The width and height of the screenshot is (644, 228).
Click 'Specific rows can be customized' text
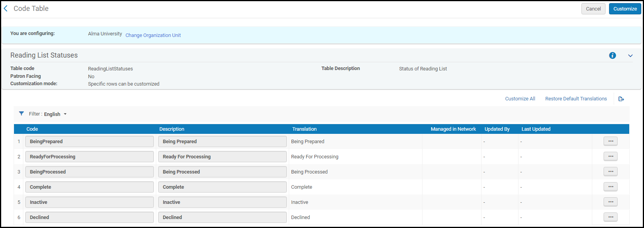[x=124, y=84]
